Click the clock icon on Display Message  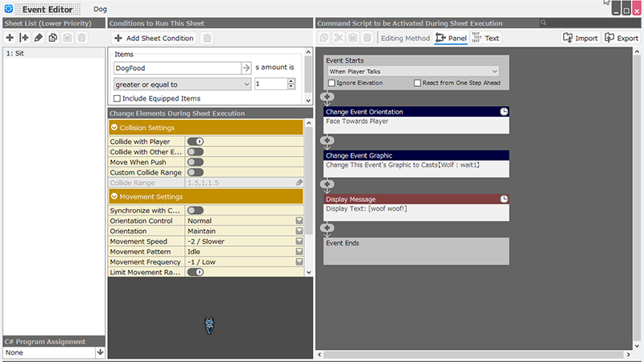click(x=504, y=199)
